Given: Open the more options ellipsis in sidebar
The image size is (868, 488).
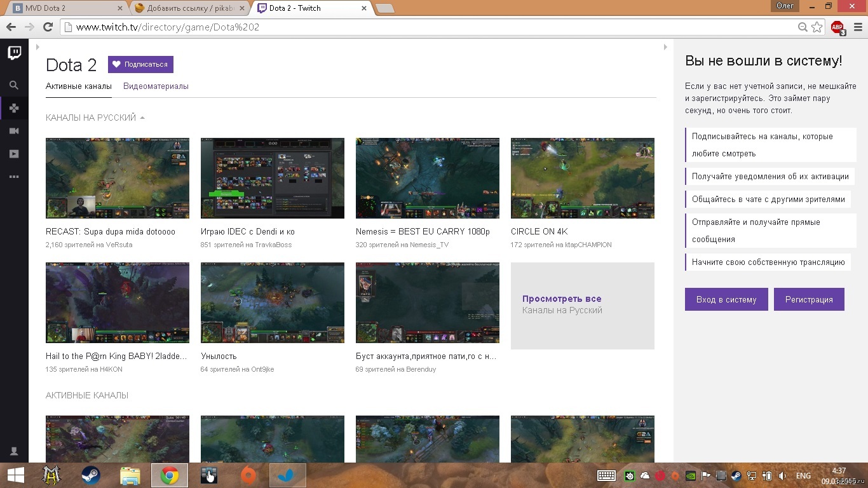Looking at the screenshot, I should click(x=14, y=177).
